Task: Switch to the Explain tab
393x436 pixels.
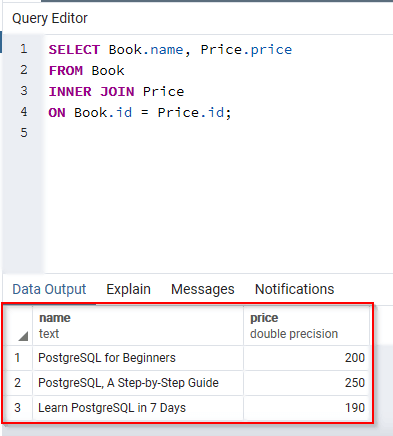Action: click(128, 289)
